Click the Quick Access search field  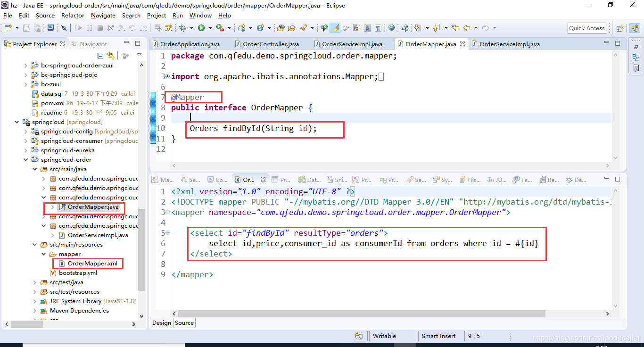pos(587,28)
